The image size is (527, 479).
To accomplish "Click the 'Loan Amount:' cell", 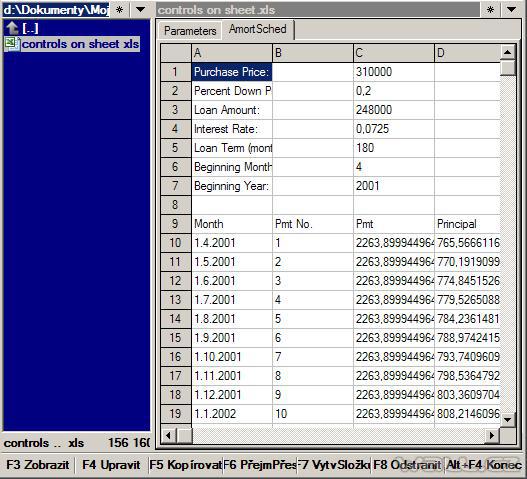I will 232,110.
